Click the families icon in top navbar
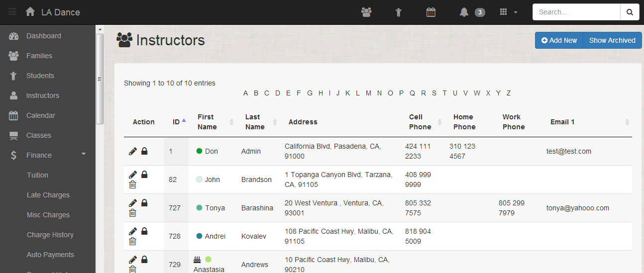 point(367,12)
